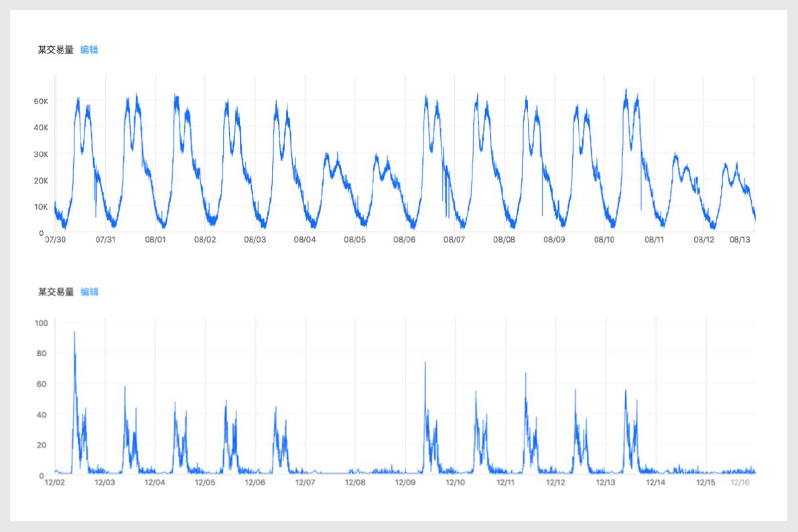Click the 100 y-axis label

pyautogui.click(x=42, y=322)
